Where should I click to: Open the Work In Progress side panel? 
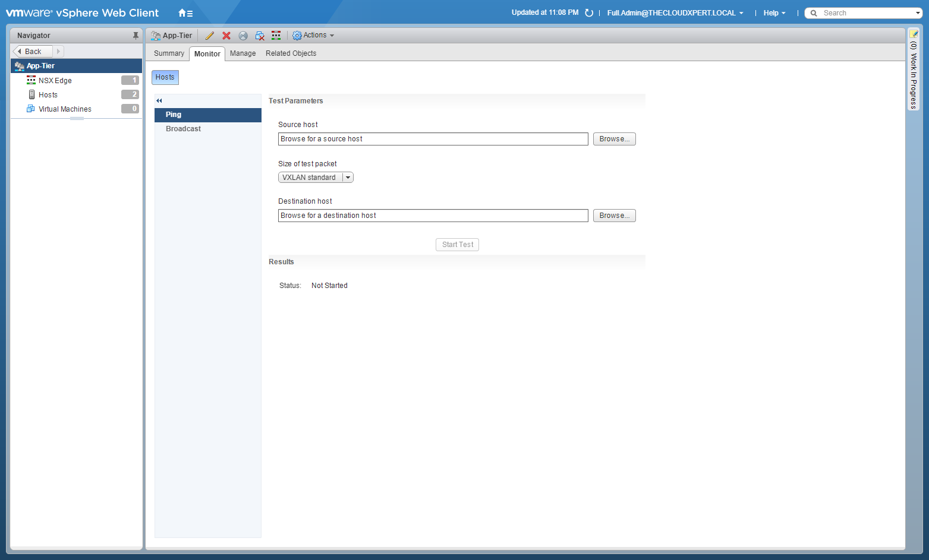click(914, 71)
